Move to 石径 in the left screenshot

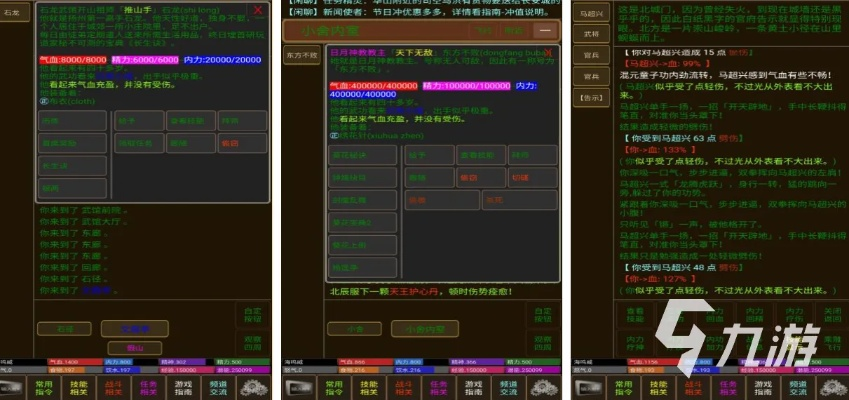[x=64, y=329]
